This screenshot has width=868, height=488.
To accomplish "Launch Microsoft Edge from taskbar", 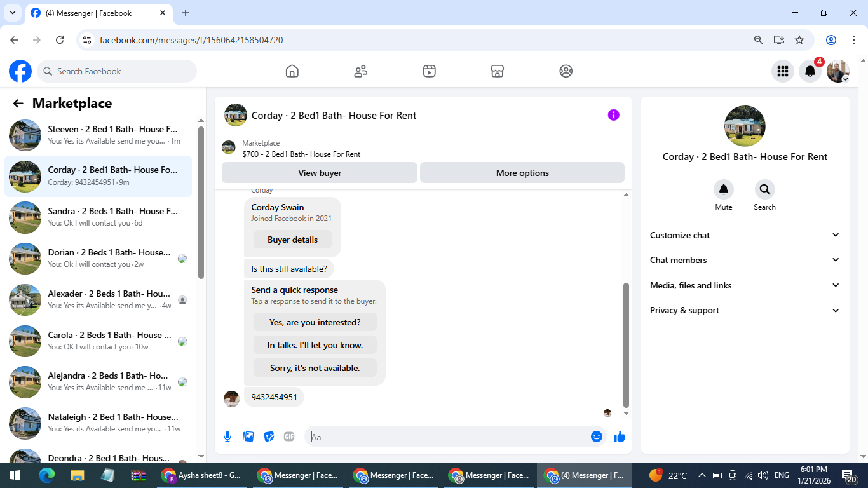I will point(47,475).
